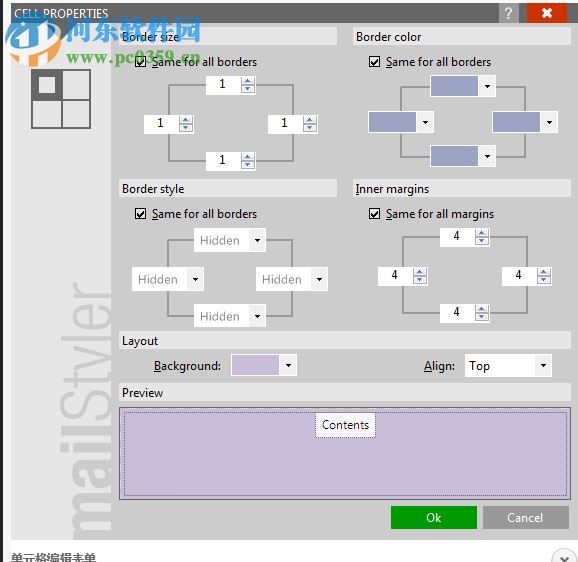This screenshot has width=578, height=562.
Task: Click the top border size value field
Action: (223, 85)
